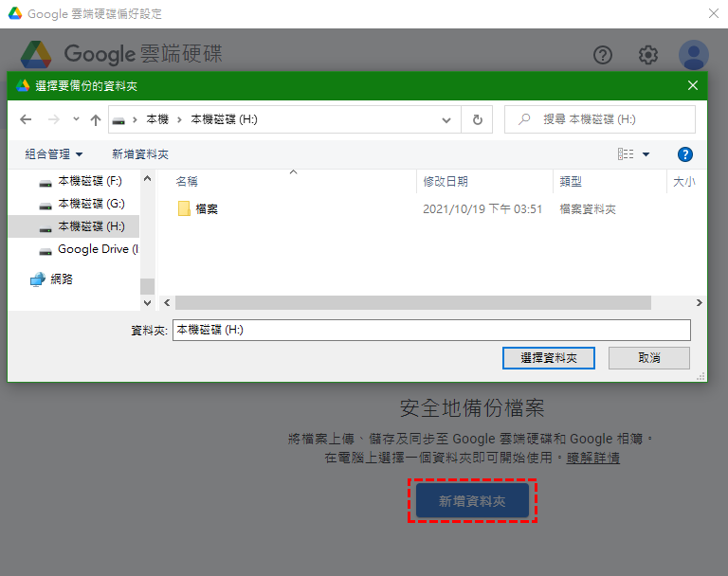
Task: Click the Google Drive logo in header
Action: pyautogui.click(x=36, y=54)
